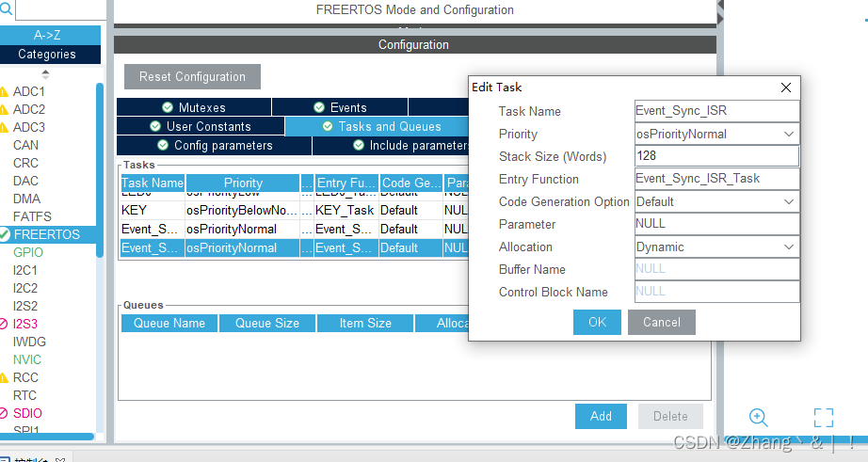
Task: Select I2S2 in categories list
Action: point(25,306)
